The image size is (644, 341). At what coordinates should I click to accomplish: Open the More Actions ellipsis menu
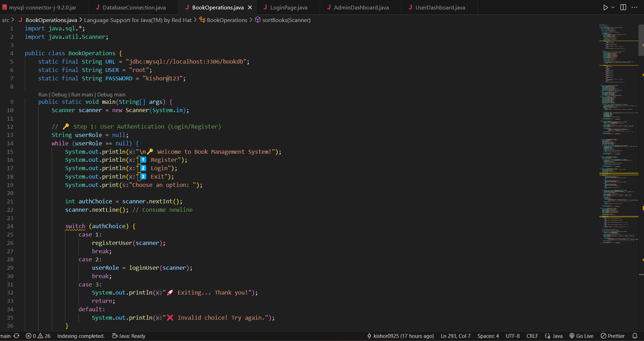pyautogui.click(x=634, y=7)
